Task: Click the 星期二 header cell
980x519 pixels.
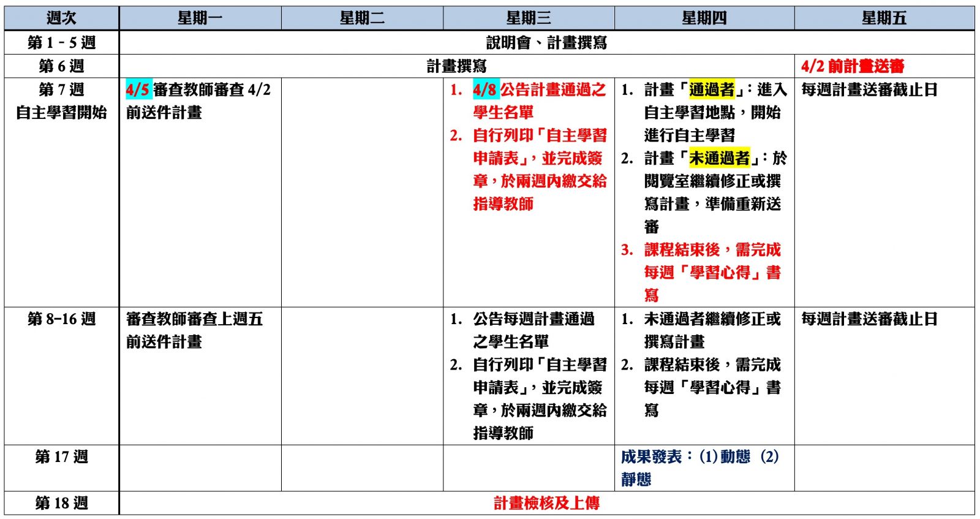Action: tap(362, 18)
